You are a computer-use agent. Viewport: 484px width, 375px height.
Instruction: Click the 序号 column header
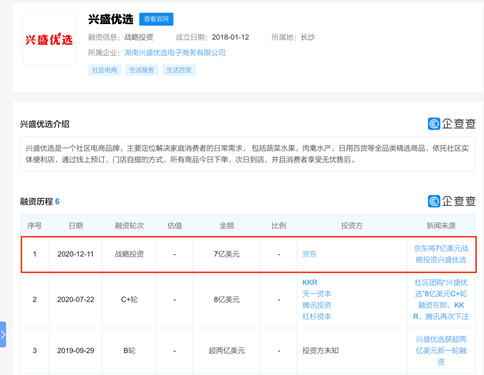point(34,226)
